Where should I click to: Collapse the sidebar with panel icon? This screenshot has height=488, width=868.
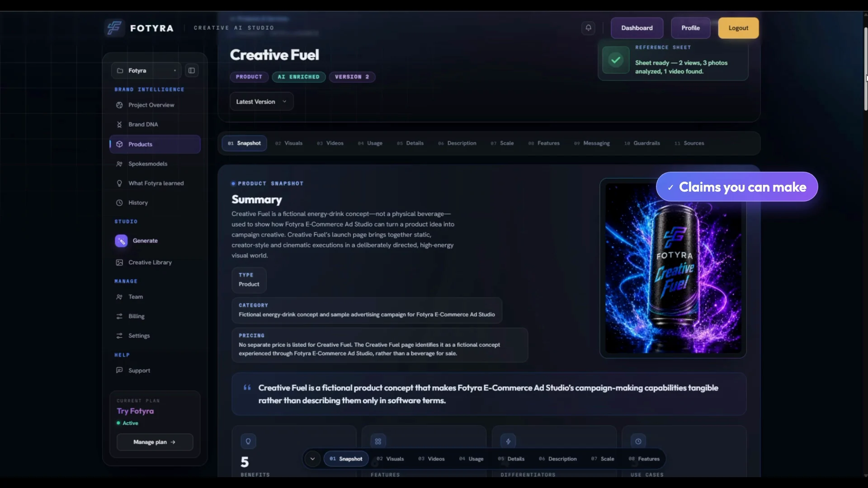tap(192, 70)
